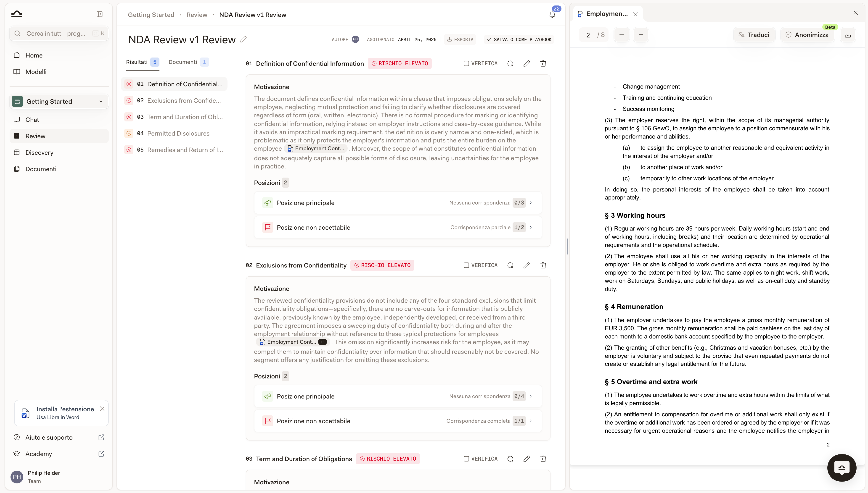Regenerate Exclusions from Confidentiality result

click(510, 265)
